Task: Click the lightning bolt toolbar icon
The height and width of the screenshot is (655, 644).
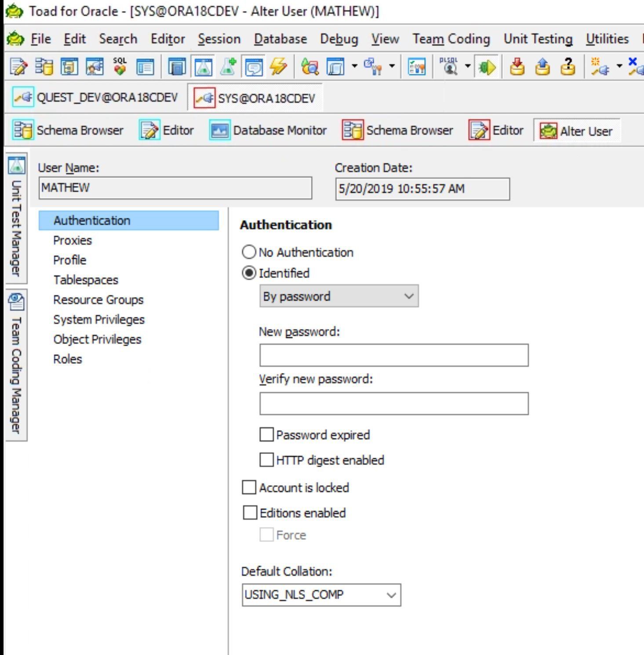Action: click(278, 67)
